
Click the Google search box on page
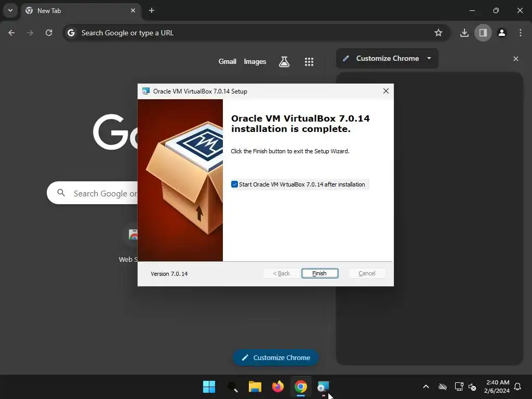click(92, 193)
